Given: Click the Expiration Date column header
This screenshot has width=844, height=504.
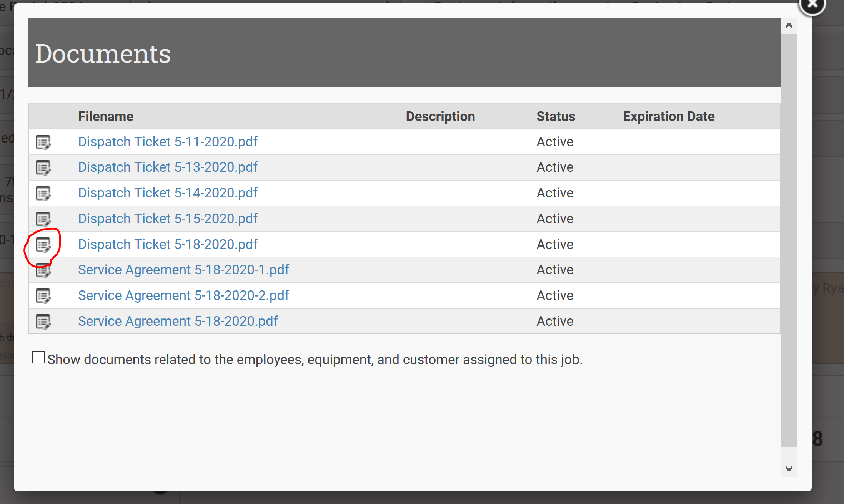Looking at the screenshot, I should pyautogui.click(x=669, y=116).
